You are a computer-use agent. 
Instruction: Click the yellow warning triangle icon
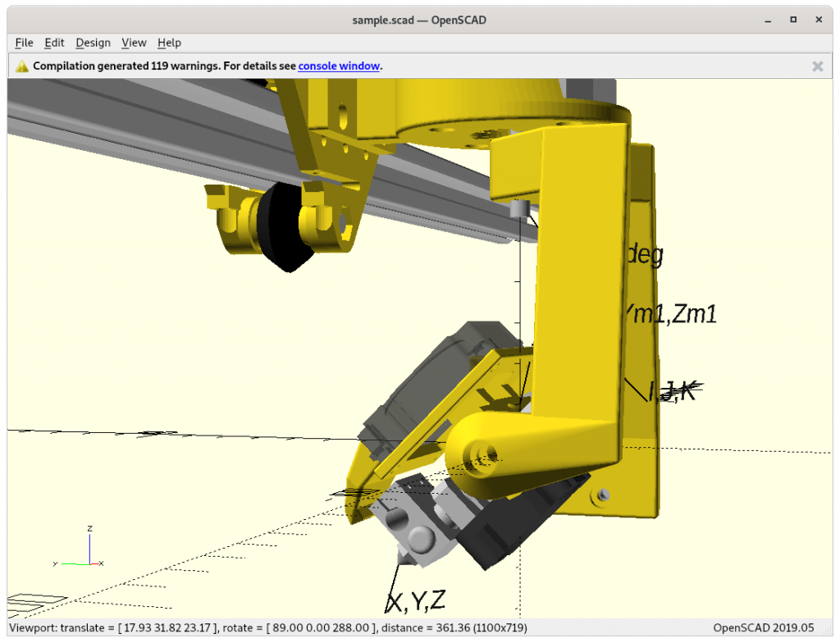(x=22, y=66)
